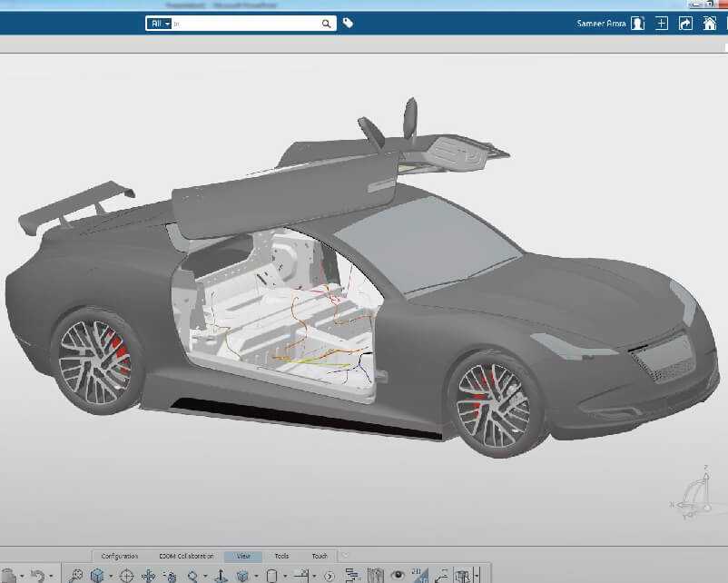Open the search magnifier icon
The height and width of the screenshot is (583, 728).
pos(326,23)
